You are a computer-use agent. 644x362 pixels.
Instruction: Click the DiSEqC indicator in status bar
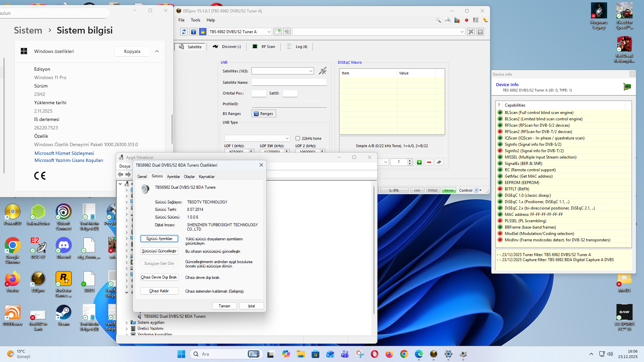pyautogui.click(x=433, y=190)
